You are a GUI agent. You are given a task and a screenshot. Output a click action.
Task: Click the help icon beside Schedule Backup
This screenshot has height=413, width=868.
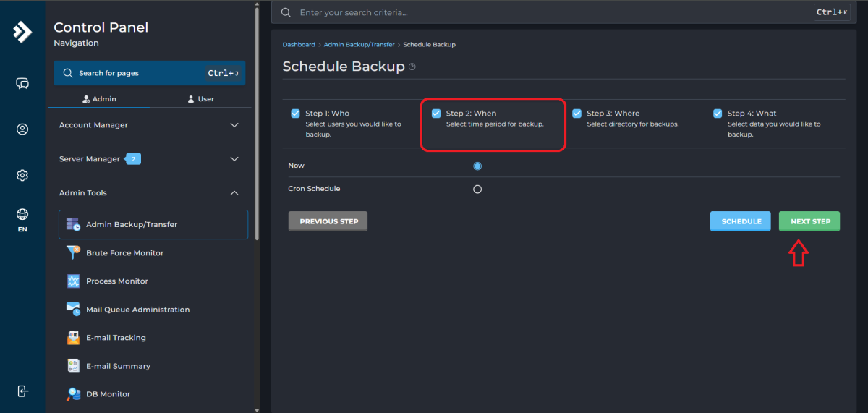pos(412,67)
